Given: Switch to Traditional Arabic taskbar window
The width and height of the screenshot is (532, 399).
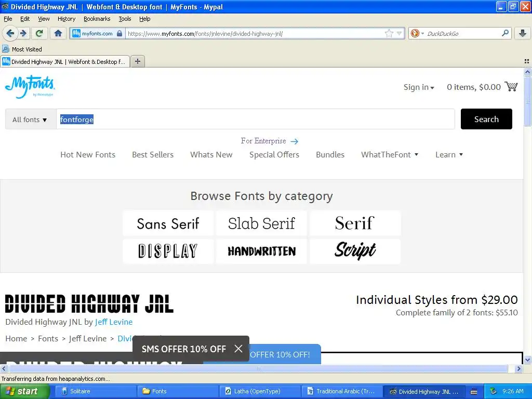Looking at the screenshot, I should (x=342, y=391).
